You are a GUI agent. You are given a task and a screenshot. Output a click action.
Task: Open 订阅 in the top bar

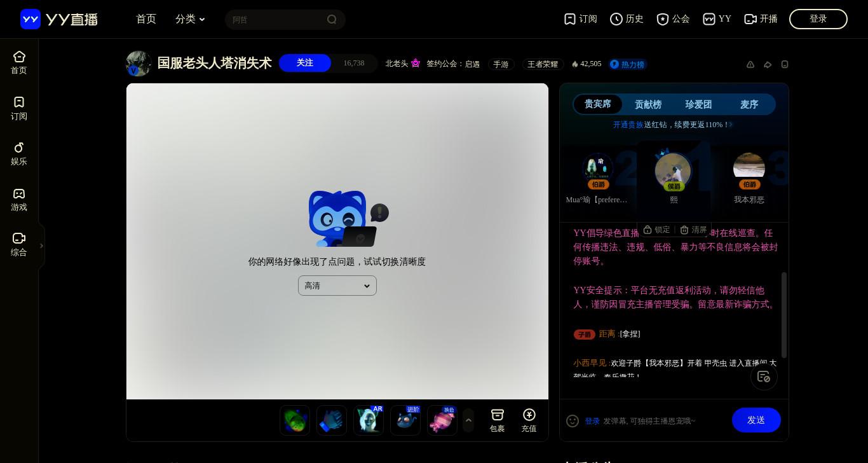tap(581, 19)
